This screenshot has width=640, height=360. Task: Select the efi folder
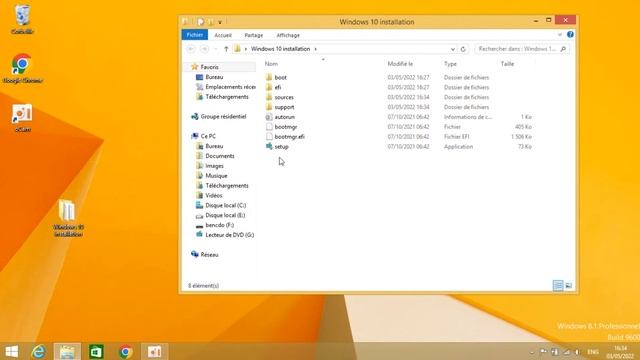click(278, 87)
